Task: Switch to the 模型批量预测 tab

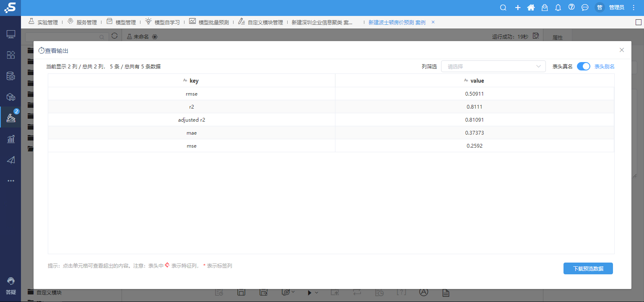Action: click(209, 22)
